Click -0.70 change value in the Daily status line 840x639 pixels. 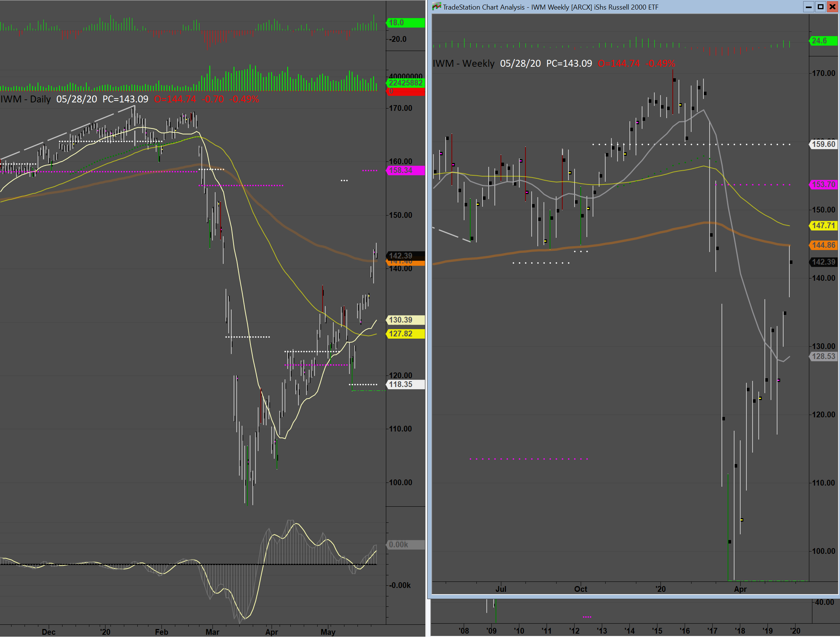pyautogui.click(x=213, y=99)
